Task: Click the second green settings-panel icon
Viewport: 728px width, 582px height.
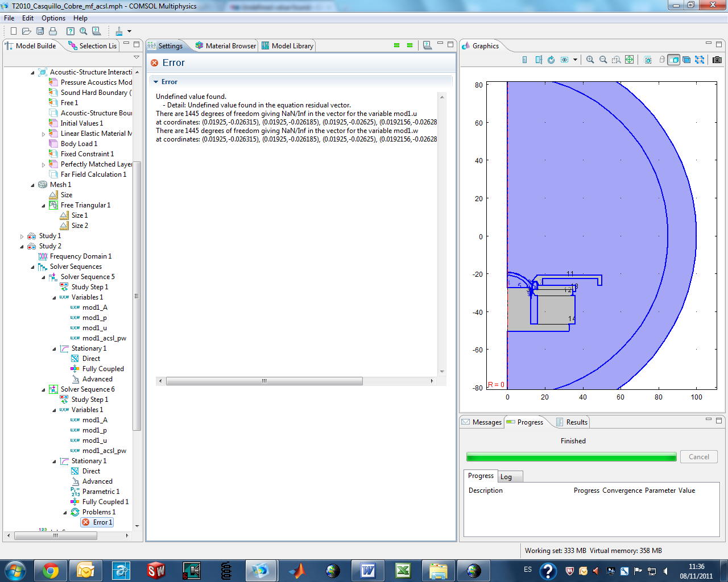Action: pyautogui.click(x=409, y=45)
